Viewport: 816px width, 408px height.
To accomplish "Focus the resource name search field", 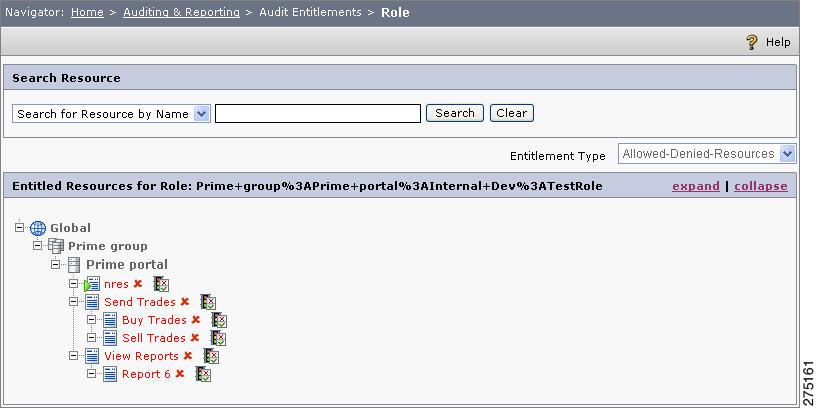I will [x=318, y=113].
